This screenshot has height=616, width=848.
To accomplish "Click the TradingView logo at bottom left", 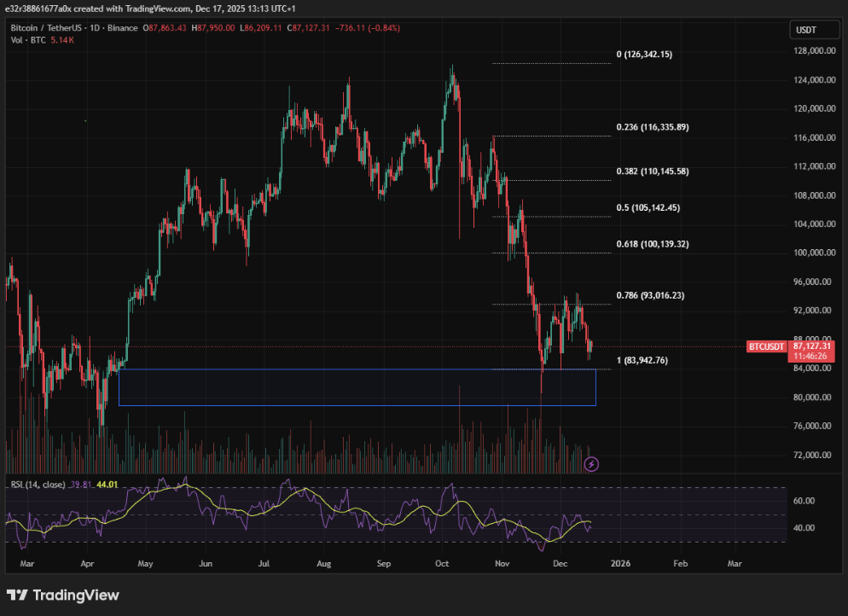I will [x=64, y=595].
